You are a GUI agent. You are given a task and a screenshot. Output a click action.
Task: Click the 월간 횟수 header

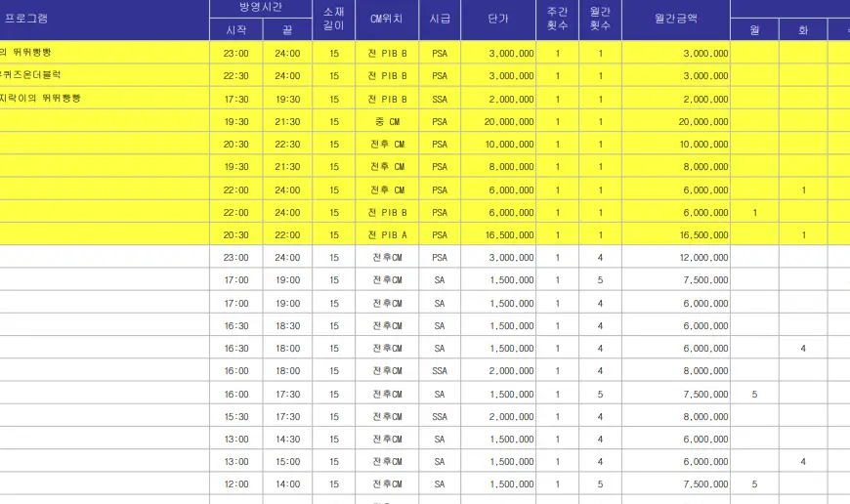pos(600,19)
